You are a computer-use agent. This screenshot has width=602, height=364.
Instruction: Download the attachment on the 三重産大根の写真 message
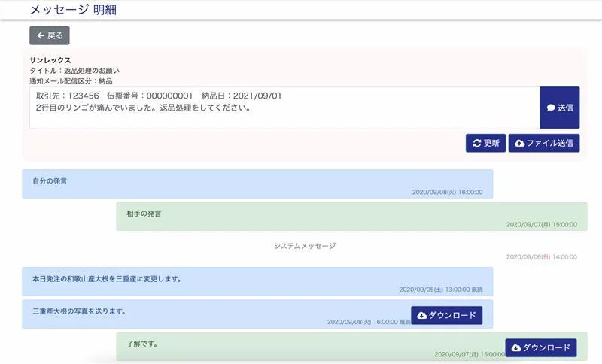(446, 315)
